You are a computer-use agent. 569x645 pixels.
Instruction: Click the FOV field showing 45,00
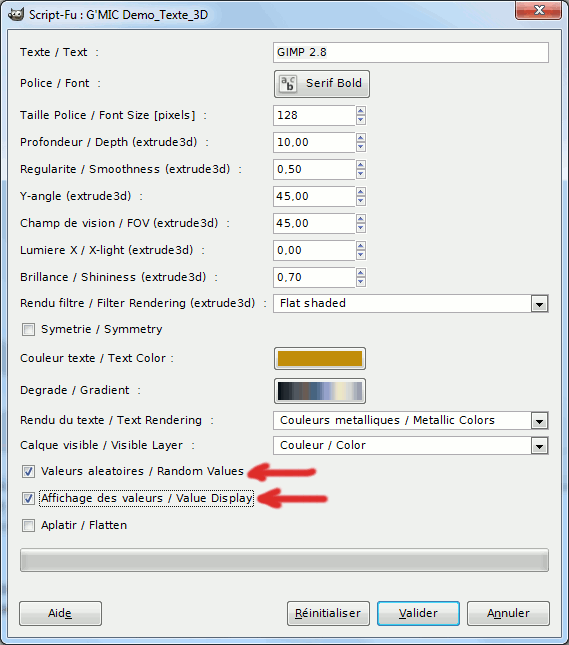(x=314, y=223)
